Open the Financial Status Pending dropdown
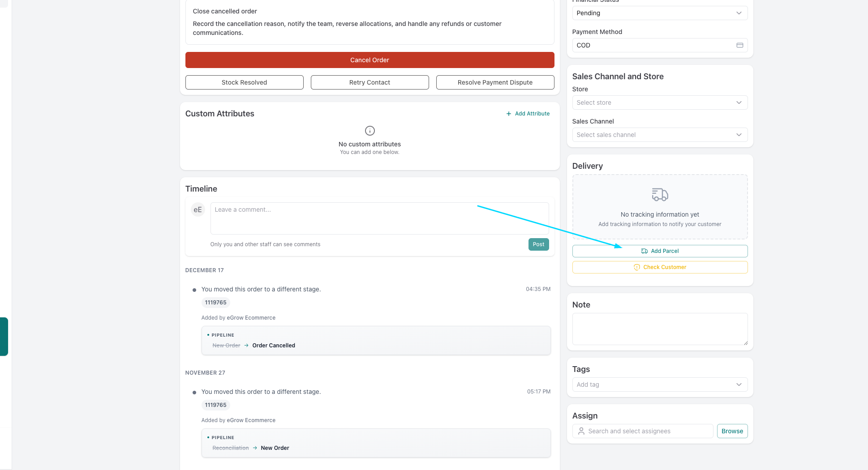This screenshot has height=470, width=868. pos(659,13)
